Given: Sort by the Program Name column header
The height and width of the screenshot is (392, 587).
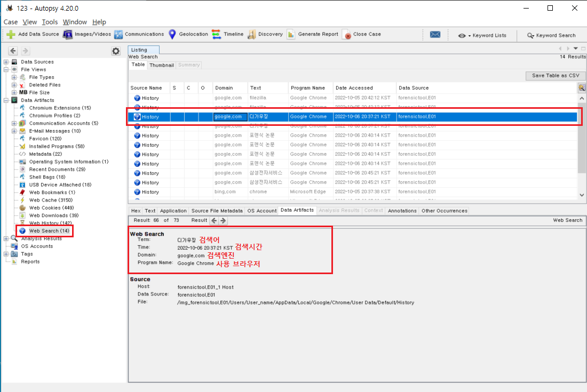Looking at the screenshot, I should click(311, 88).
